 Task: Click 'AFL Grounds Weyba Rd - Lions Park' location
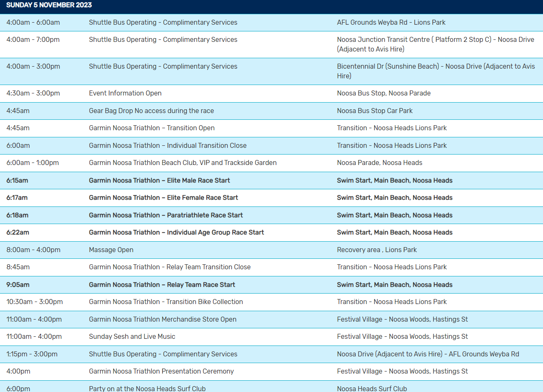point(391,23)
